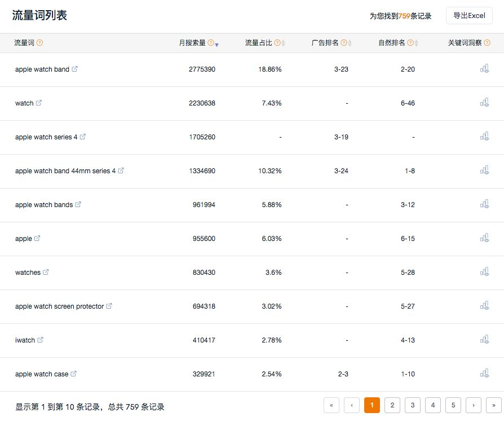Image resolution: width=504 pixels, height=421 pixels.
Task: Jump to page 5 of results
Action: tap(453, 405)
